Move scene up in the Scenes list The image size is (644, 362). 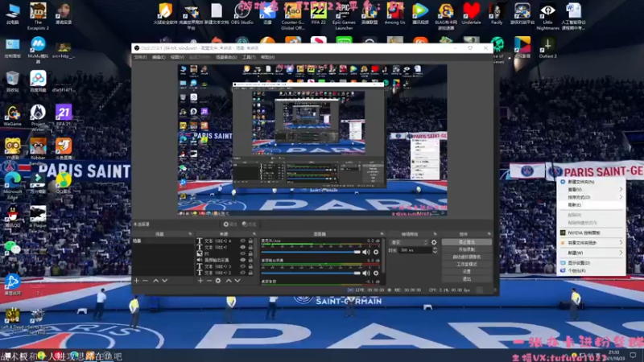(155, 281)
